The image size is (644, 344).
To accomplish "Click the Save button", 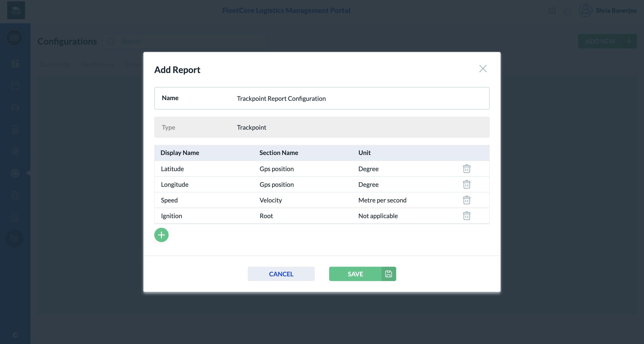I will [355, 274].
